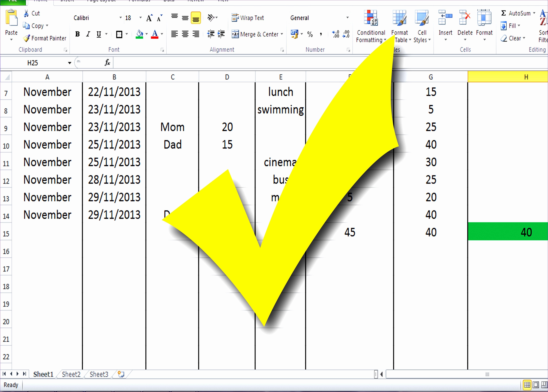Viewport: 548px width, 392px height.
Task: Increase the cell indent
Action: point(221,34)
